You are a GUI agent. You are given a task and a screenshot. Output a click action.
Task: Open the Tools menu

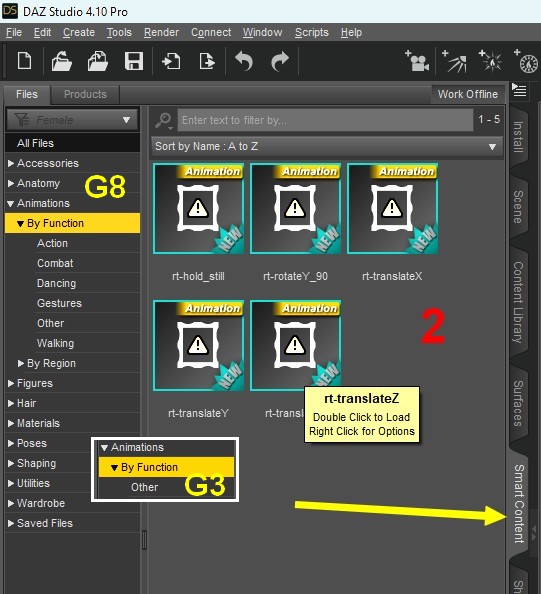[x=119, y=33]
